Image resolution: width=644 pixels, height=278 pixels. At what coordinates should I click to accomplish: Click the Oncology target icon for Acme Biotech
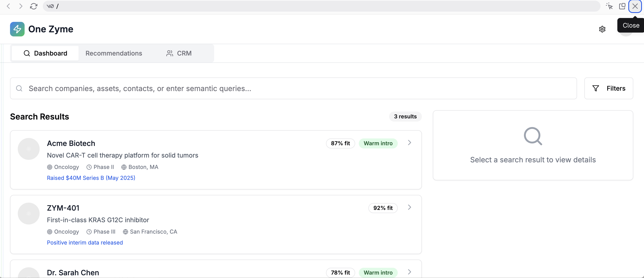point(49,167)
